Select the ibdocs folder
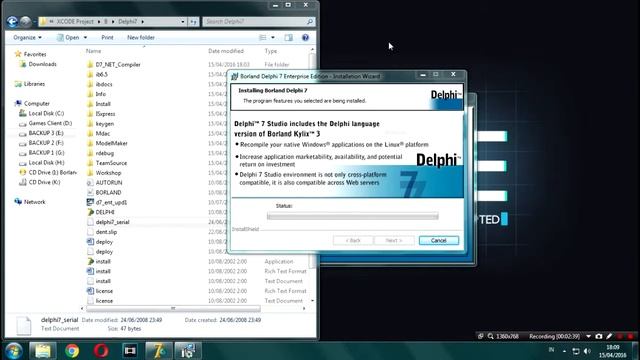Viewport: 640px width, 360px height. tap(100, 84)
